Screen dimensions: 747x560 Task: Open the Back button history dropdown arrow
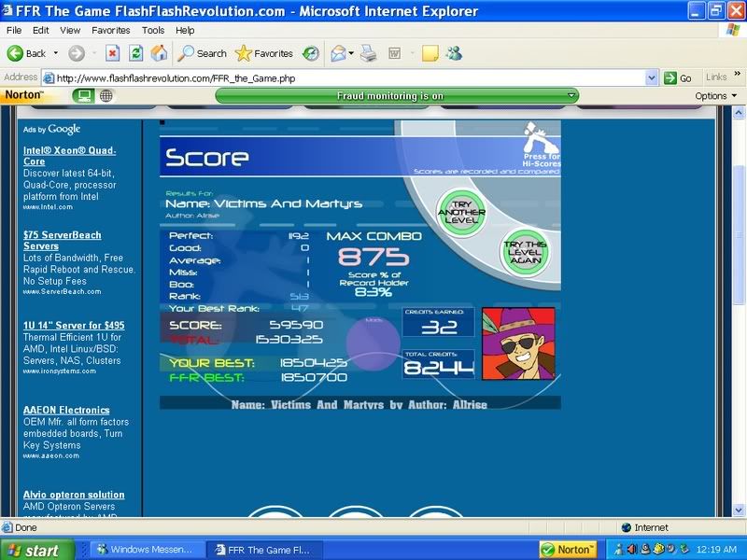pos(56,53)
